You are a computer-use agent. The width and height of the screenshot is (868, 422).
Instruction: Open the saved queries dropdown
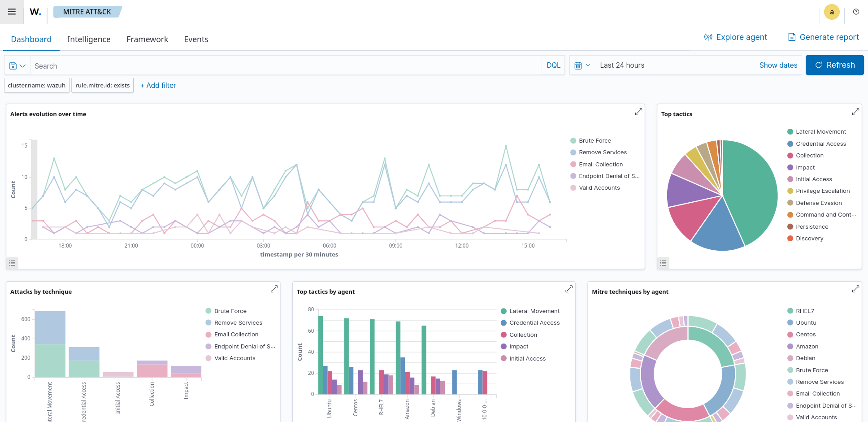17,66
